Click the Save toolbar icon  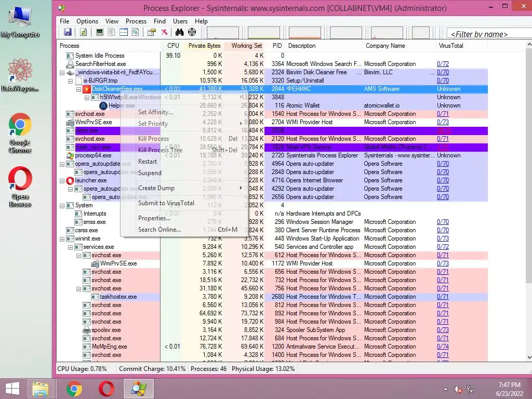68,32
